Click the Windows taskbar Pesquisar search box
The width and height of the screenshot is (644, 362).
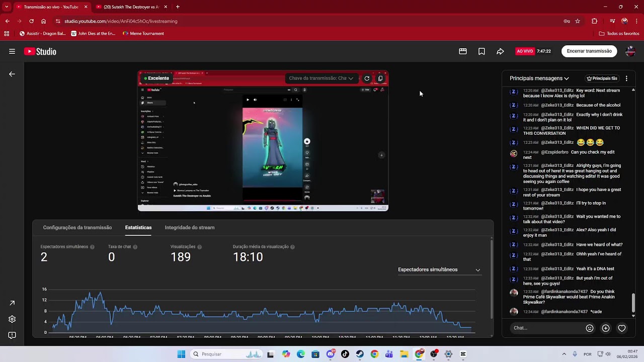click(226, 354)
